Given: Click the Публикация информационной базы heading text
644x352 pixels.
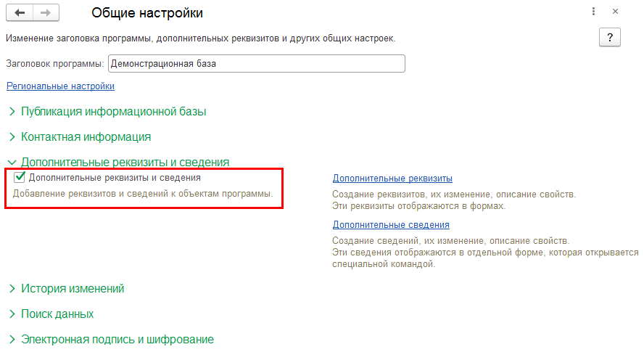Looking at the screenshot, I should 114,112.
